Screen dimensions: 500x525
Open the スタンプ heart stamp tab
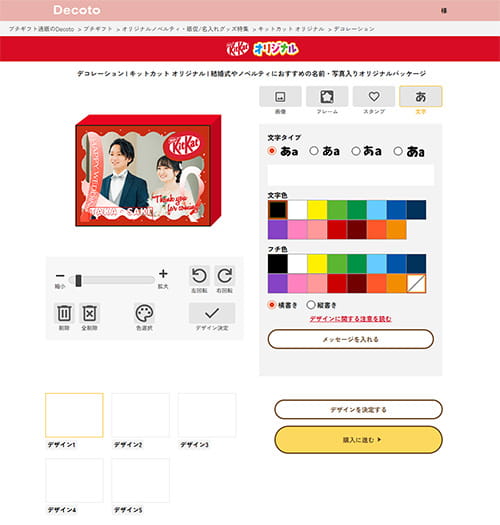click(x=374, y=97)
